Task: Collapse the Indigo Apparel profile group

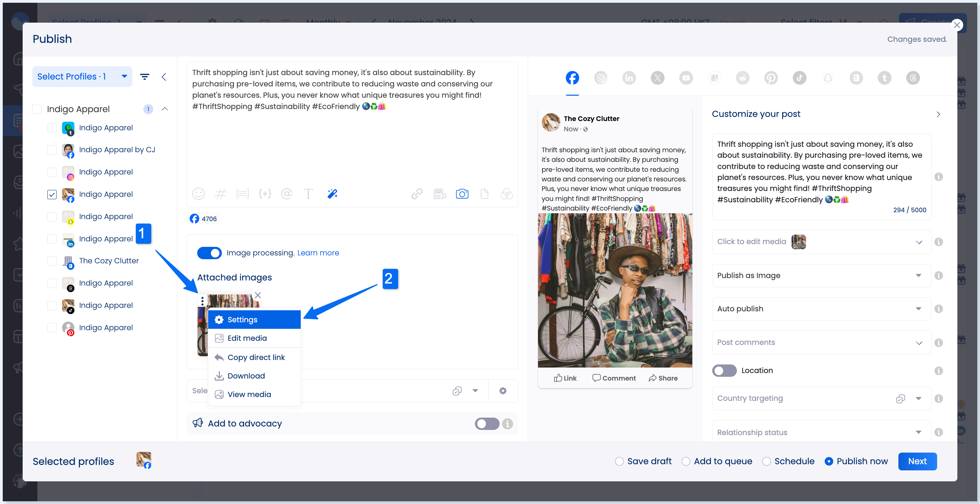Action: click(165, 109)
